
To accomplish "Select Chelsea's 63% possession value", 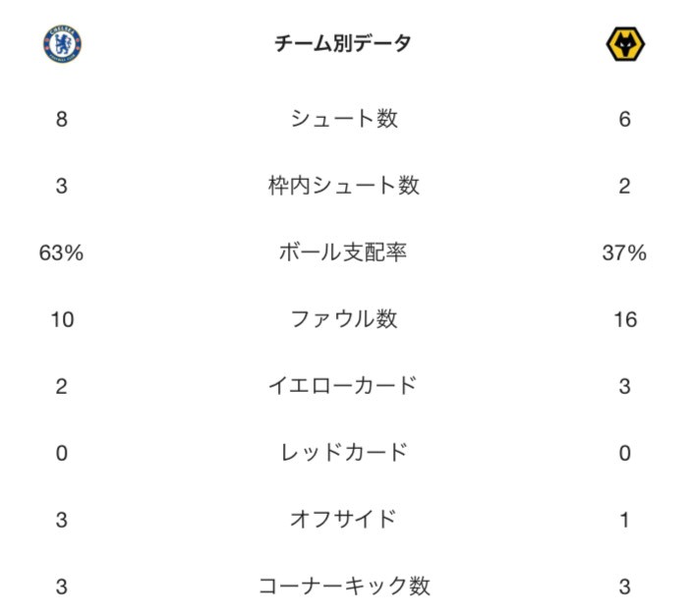I will coord(62,253).
